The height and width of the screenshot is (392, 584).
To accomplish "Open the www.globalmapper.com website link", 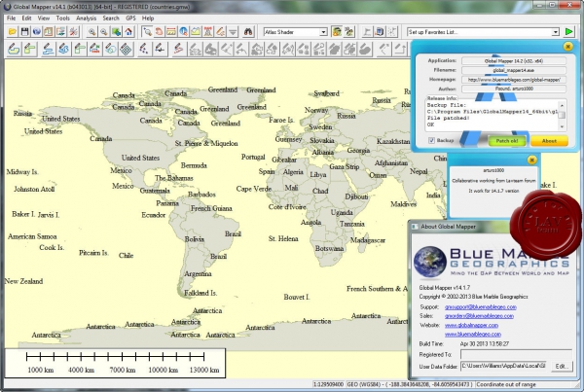I will coord(471,325).
